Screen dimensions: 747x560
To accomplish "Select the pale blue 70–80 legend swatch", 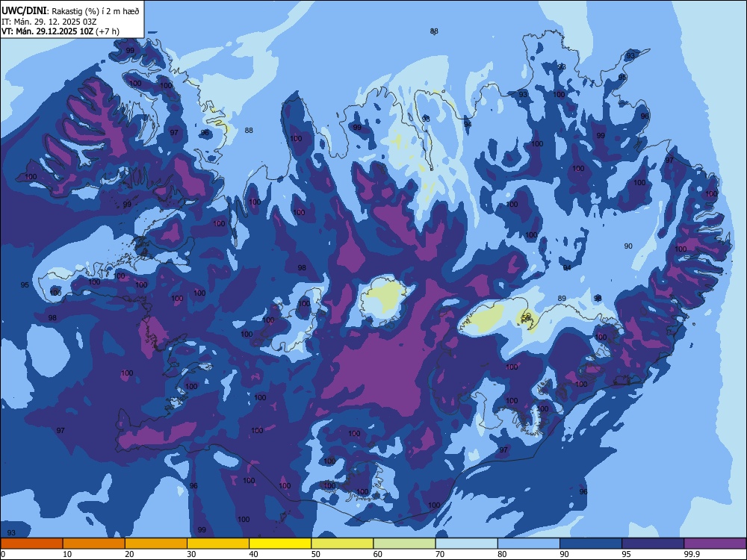I will pyautogui.click(x=466, y=544).
